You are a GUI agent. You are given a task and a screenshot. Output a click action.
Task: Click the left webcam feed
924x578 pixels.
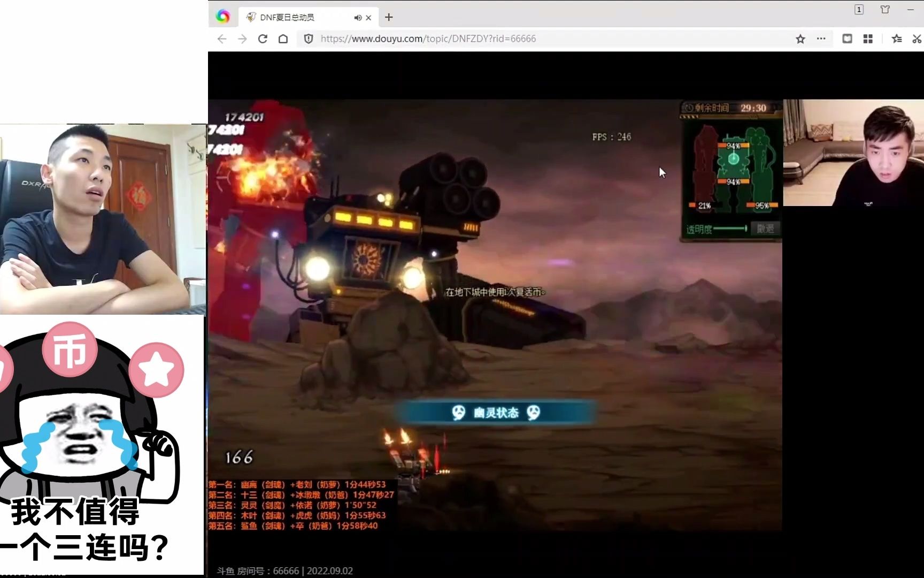tap(103, 219)
